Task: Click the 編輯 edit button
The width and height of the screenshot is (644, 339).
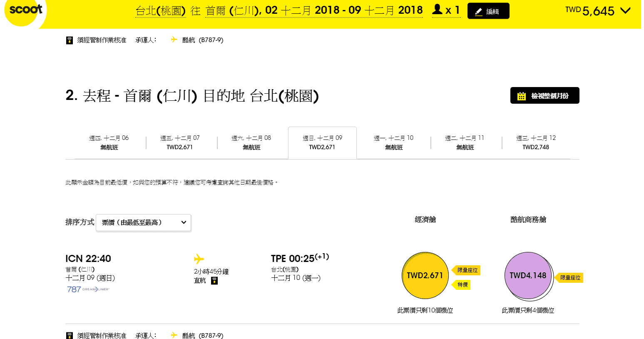Action: pos(488,11)
